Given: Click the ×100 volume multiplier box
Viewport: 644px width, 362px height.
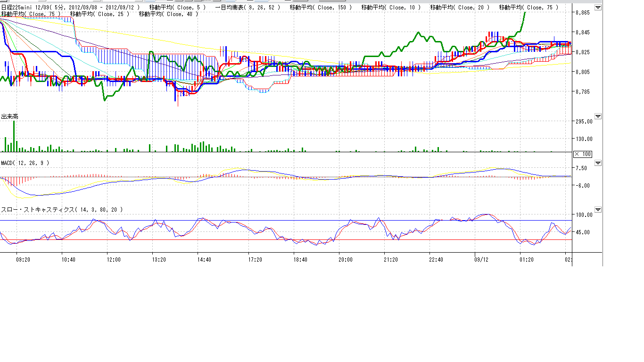Looking at the screenshot, I should 583,154.
